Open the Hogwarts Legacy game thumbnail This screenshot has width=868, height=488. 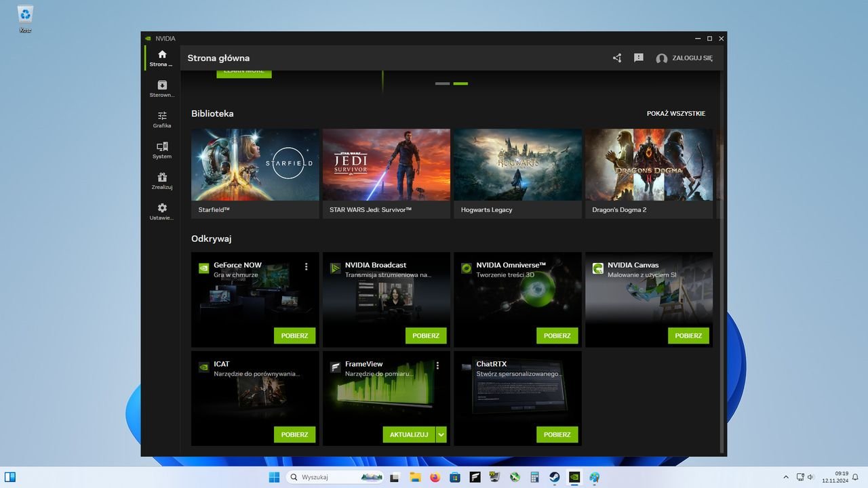(517, 165)
